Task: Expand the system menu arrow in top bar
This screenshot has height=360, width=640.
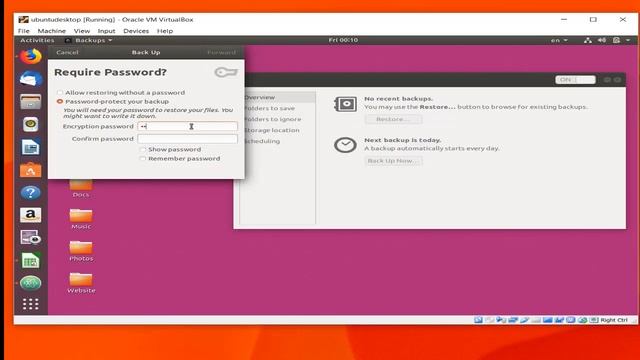Action: tap(628, 40)
